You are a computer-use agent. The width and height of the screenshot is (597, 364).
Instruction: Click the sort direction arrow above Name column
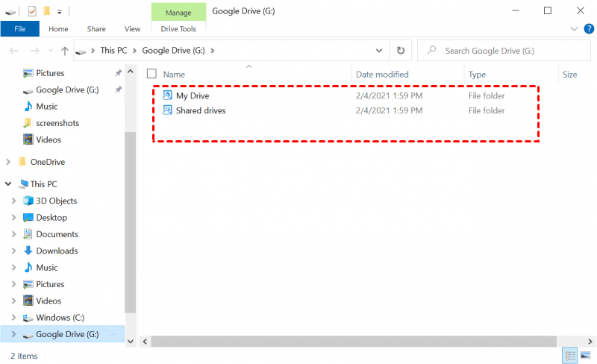click(x=249, y=66)
